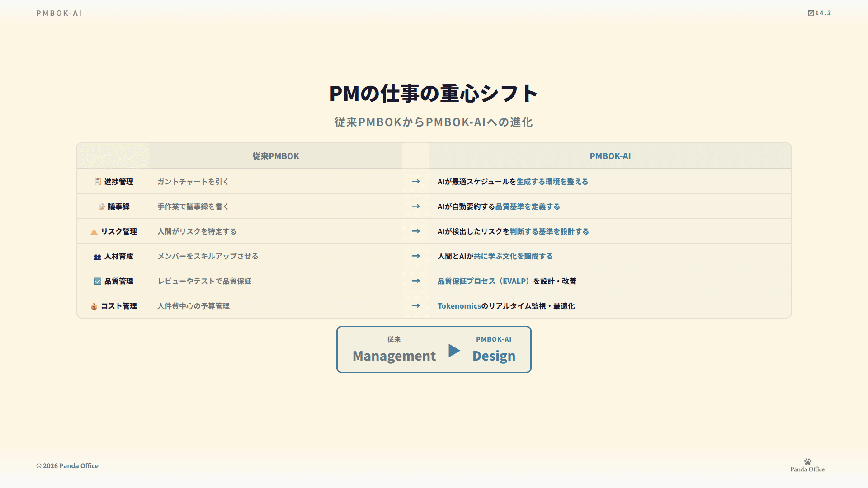Click the word Management in the summary box

click(x=394, y=356)
